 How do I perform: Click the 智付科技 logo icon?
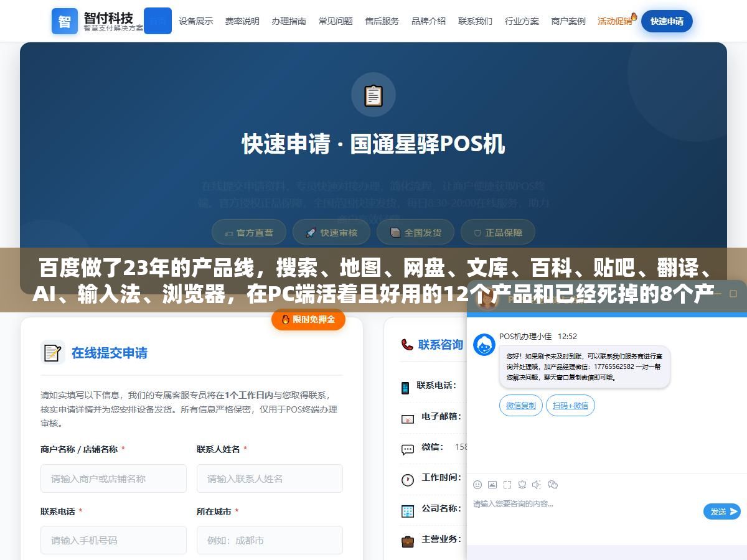[65, 21]
